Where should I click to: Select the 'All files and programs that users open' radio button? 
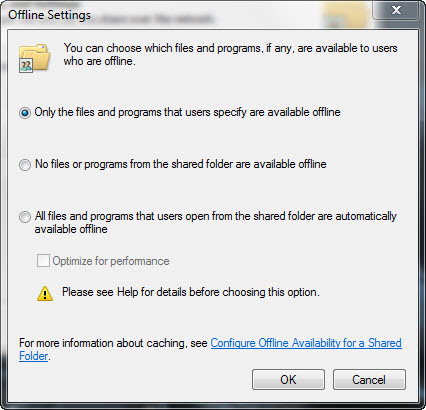pos(25,217)
